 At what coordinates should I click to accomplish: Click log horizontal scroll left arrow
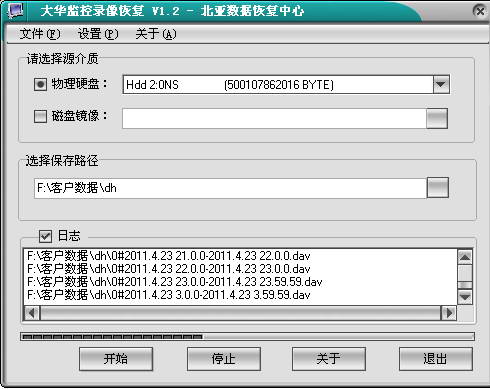(x=32, y=313)
